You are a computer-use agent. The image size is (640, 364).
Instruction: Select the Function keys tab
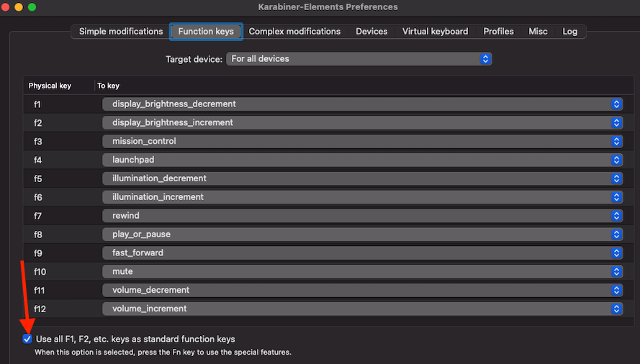point(206,32)
